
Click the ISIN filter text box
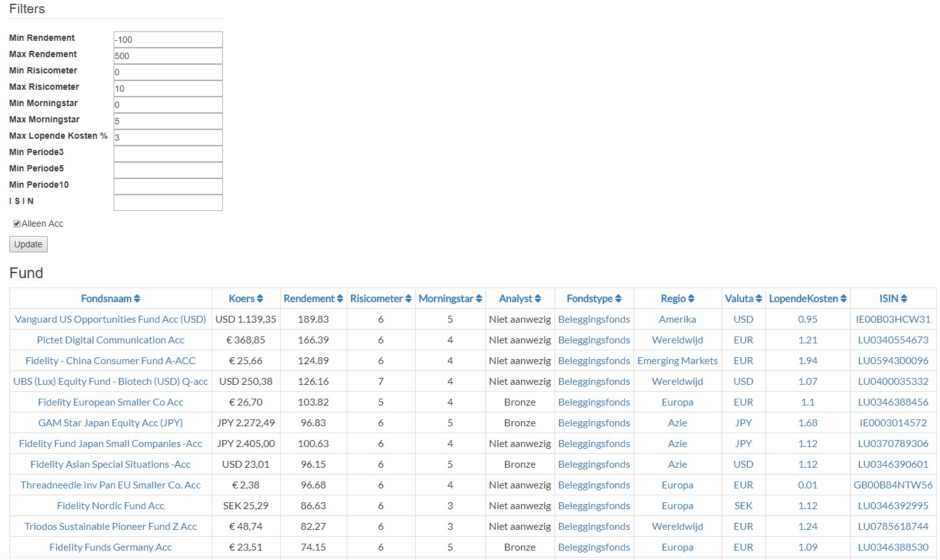(x=168, y=203)
